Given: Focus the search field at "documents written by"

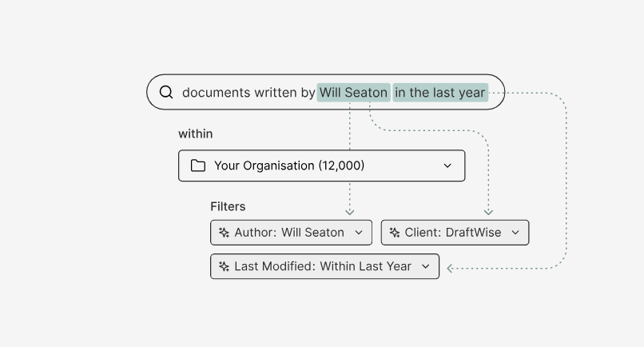Looking at the screenshot, I should (x=248, y=93).
